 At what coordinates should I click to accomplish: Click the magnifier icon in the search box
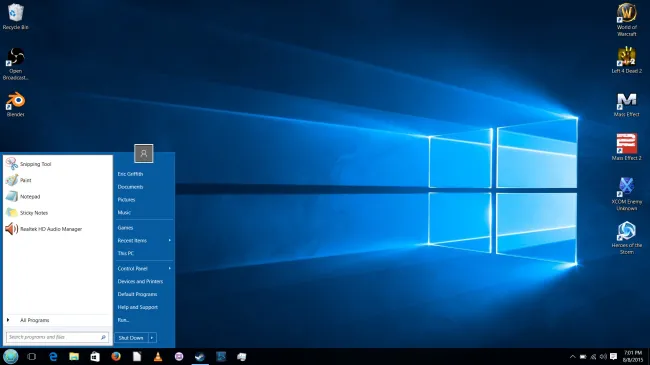[103, 337]
